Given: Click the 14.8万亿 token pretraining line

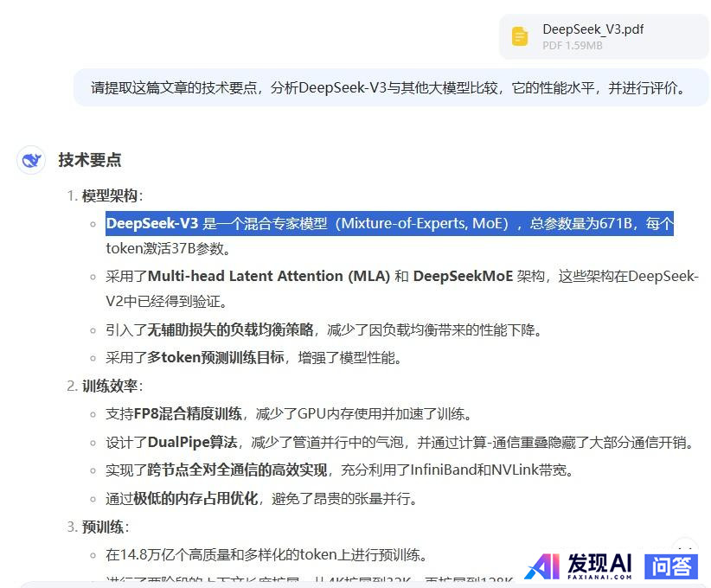Looking at the screenshot, I should click(266, 555).
